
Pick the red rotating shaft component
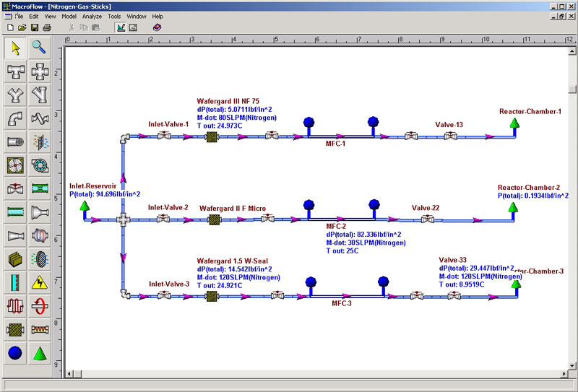(40, 306)
